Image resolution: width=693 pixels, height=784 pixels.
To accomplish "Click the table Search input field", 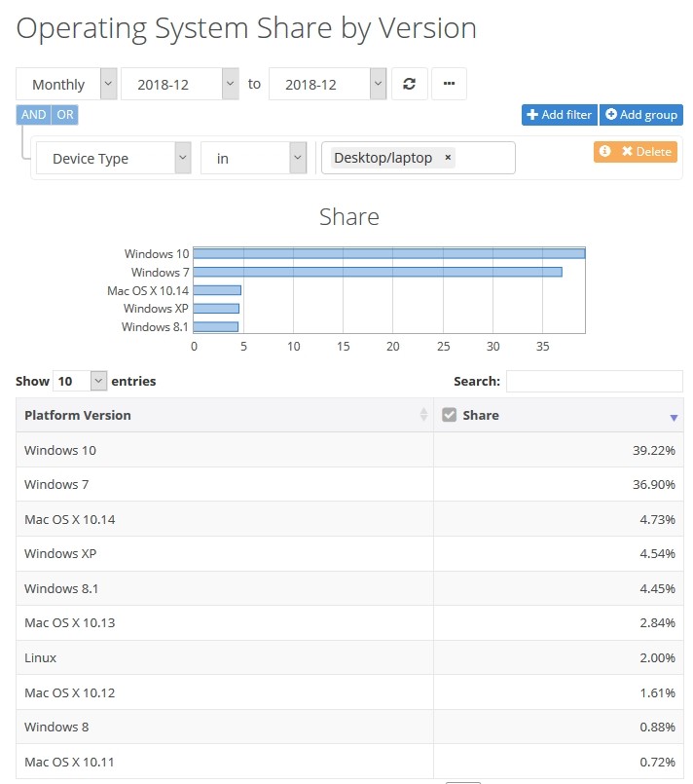I will pos(594,381).
